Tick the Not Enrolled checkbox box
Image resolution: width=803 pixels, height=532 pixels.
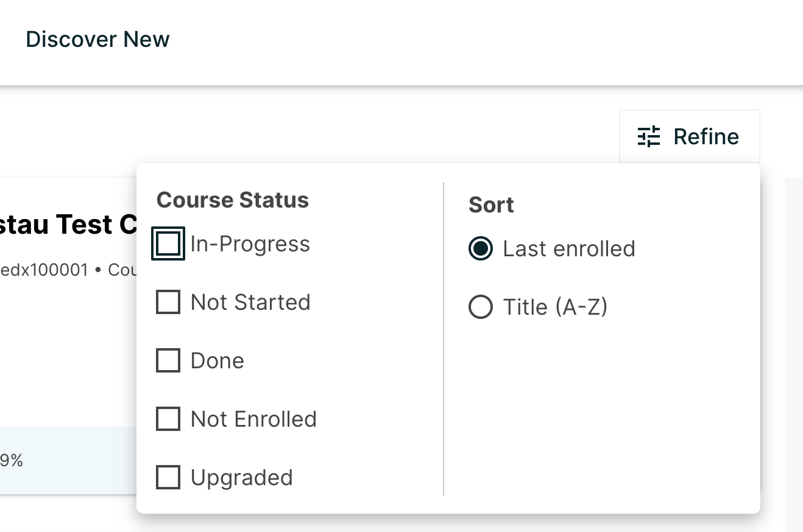pyautogui.click(x=168, y=419)
